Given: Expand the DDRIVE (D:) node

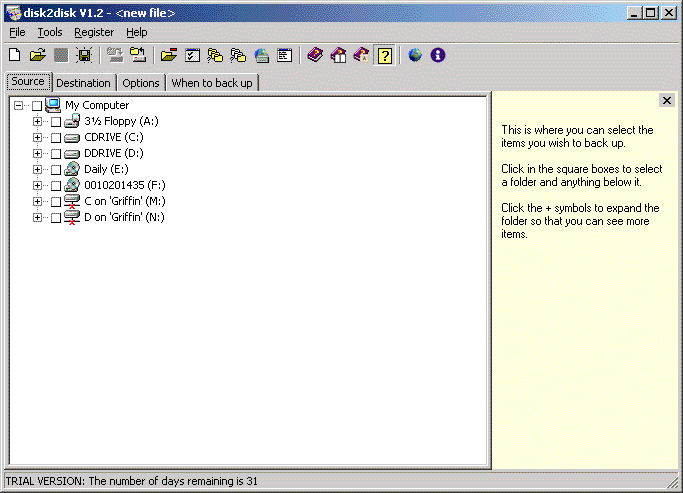Looking at the screenshot, I should point(37,153).
